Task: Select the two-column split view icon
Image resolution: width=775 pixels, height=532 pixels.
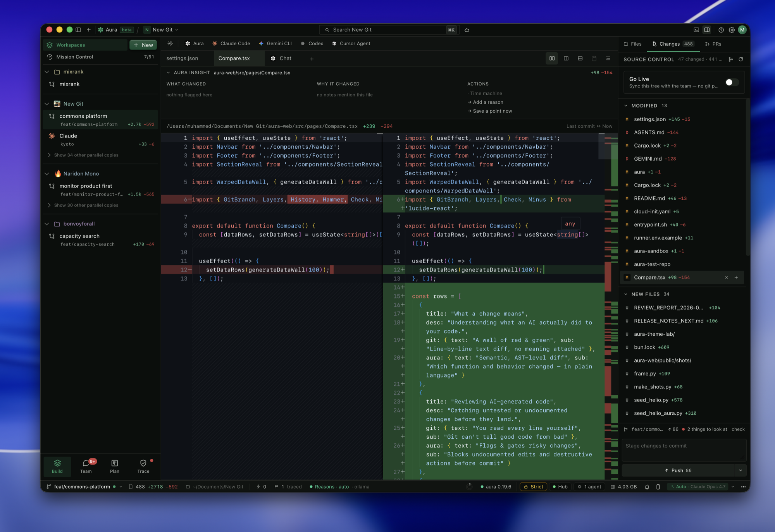Action: pos(566,58)
